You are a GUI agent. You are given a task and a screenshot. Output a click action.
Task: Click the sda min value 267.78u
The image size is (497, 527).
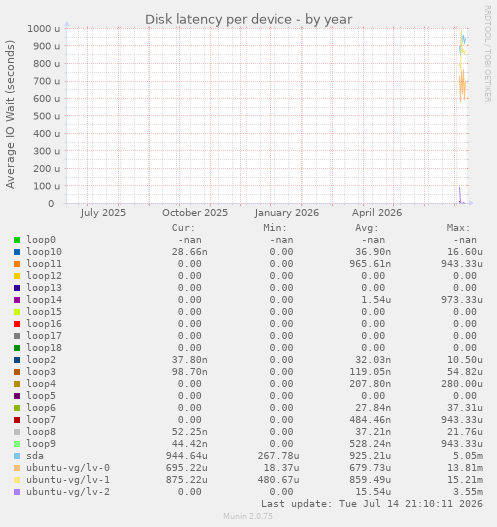(x=278, y=456)
